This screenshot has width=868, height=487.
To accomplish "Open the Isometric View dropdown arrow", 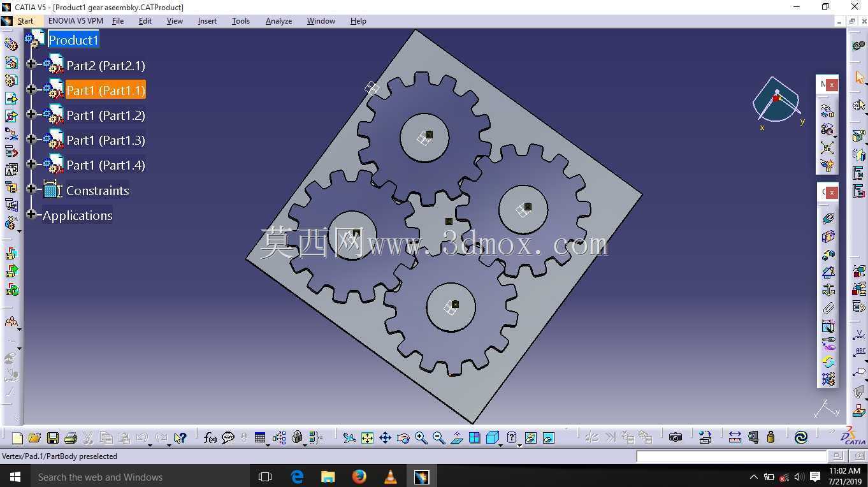I will click(x=500, y=445).
